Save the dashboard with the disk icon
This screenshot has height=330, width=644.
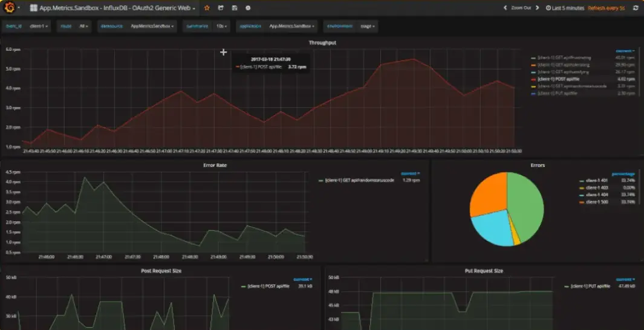235,8
